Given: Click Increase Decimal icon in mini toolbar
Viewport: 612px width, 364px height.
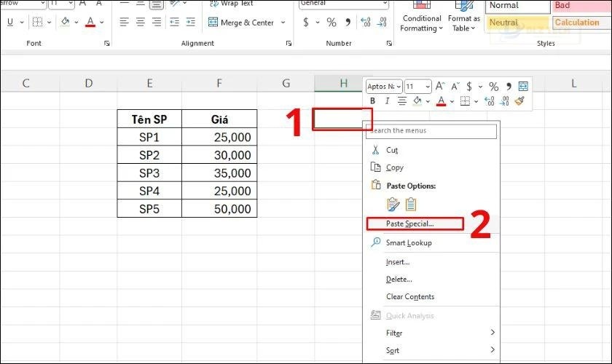Looking at the screenshot, I should pos(487,101).
